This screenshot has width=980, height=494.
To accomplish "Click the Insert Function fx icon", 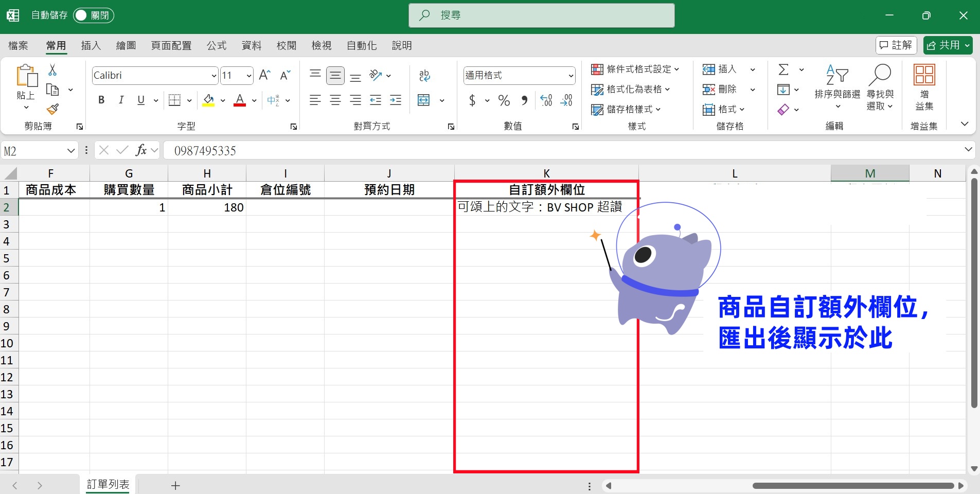I will pos(141,150).
